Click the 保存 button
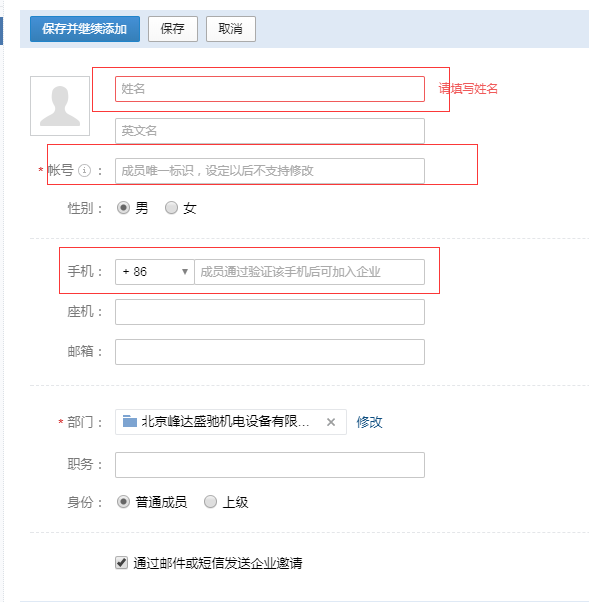The height and width of the screenshot is (602, 589). (173, 29)
